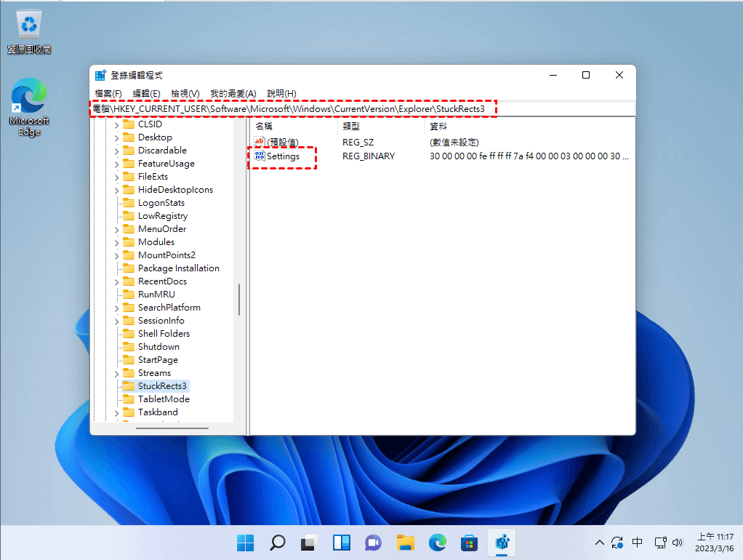Expand the Taskband key

pyautogui.click(x=116, y=413)
